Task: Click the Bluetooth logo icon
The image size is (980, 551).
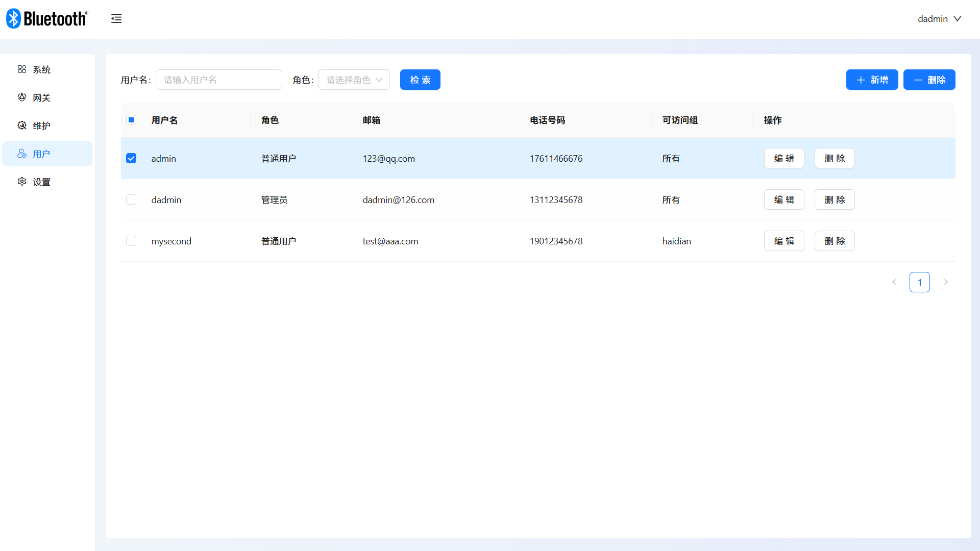Action: pyautogui.click(x=13, y=19)
